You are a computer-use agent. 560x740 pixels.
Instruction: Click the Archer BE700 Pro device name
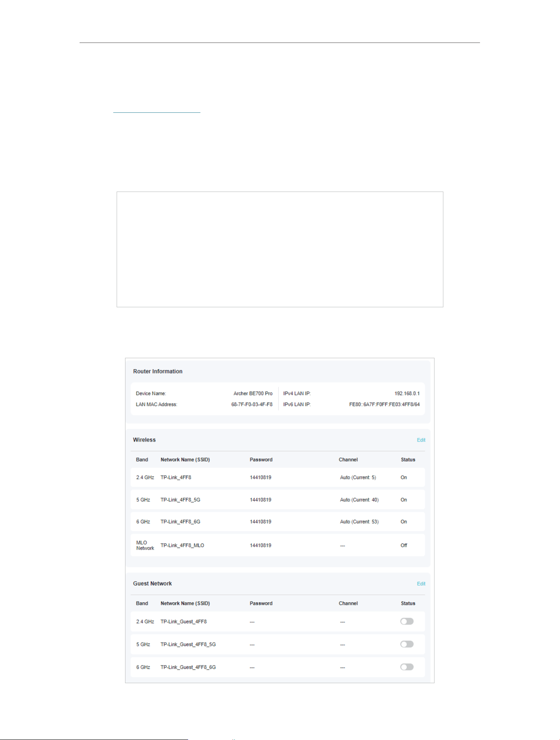(x=253, y=394)
